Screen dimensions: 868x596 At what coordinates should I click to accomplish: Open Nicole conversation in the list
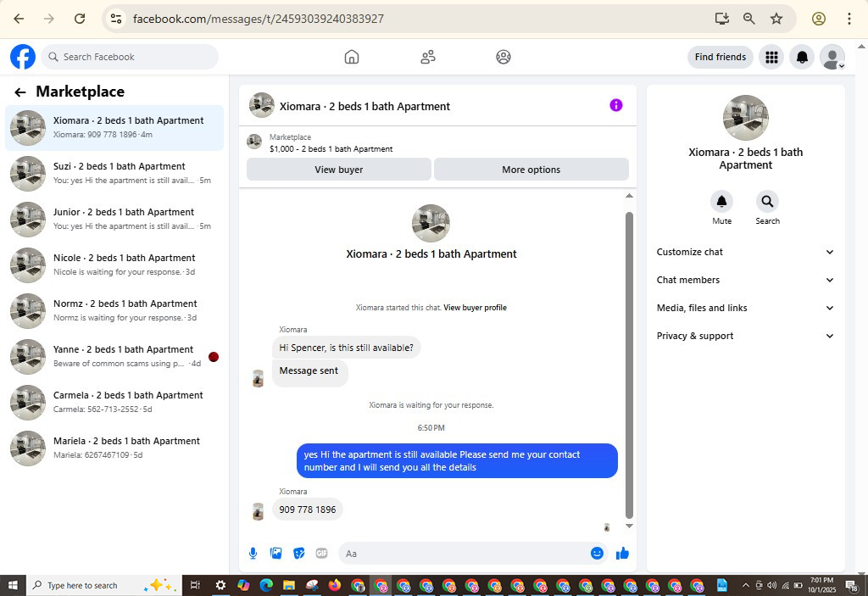click(x=114, y=265)
